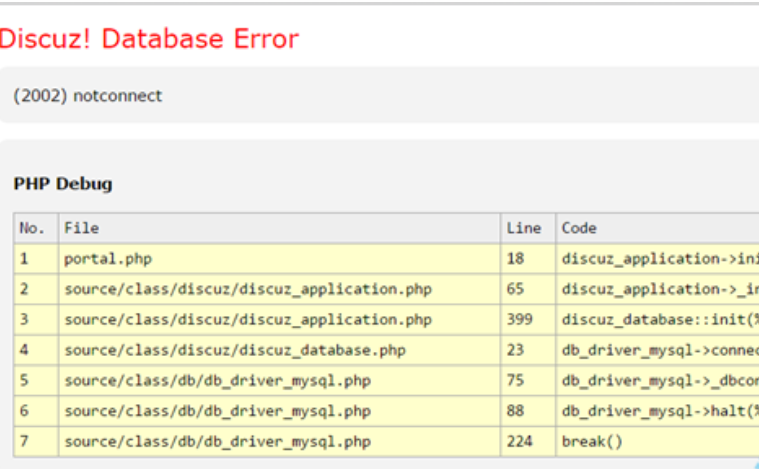The image size is (759, 469).
Task: Select discuz_application.php file cell in row 2
Action: pyautogui.click(x=248, y=289)
